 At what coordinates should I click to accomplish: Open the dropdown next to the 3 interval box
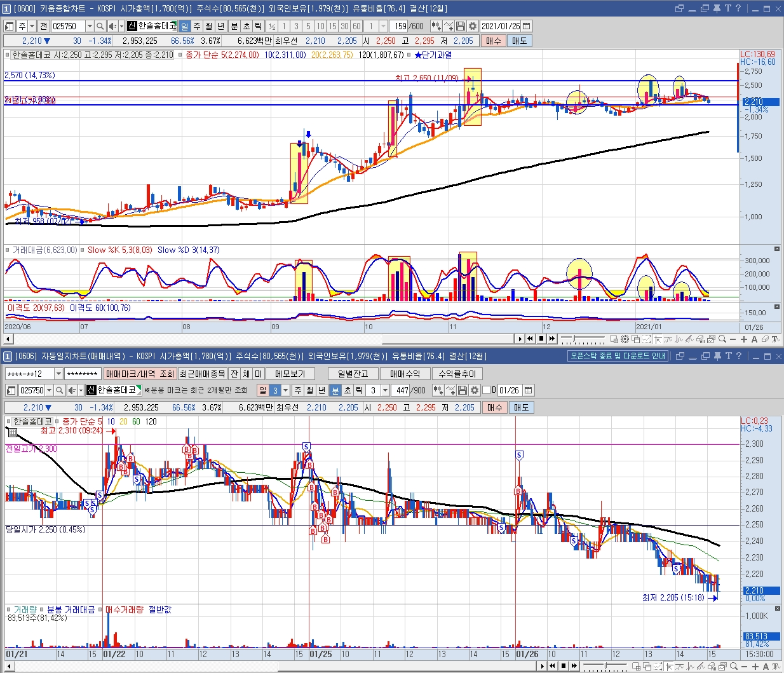385,390
